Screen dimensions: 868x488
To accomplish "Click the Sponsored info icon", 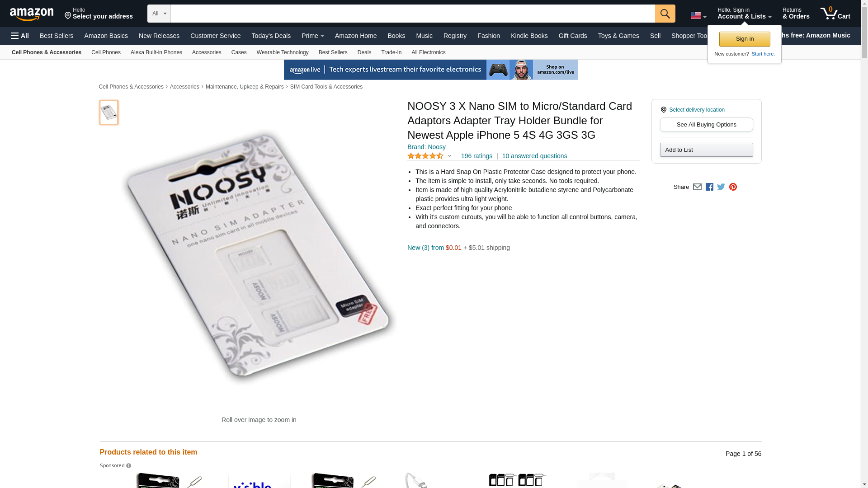I will 128,466.
